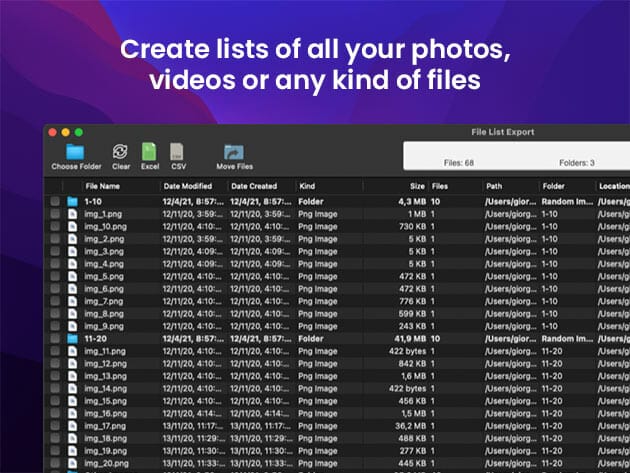The width and height of the screenshot is (630, 473).
Task: Sort by the File Name column header
Action: pos(102,186)
